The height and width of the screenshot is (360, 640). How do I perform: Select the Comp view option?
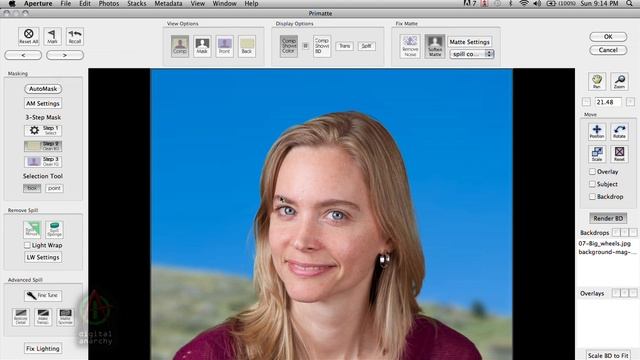pyautogui.click(x=180, y=46)
